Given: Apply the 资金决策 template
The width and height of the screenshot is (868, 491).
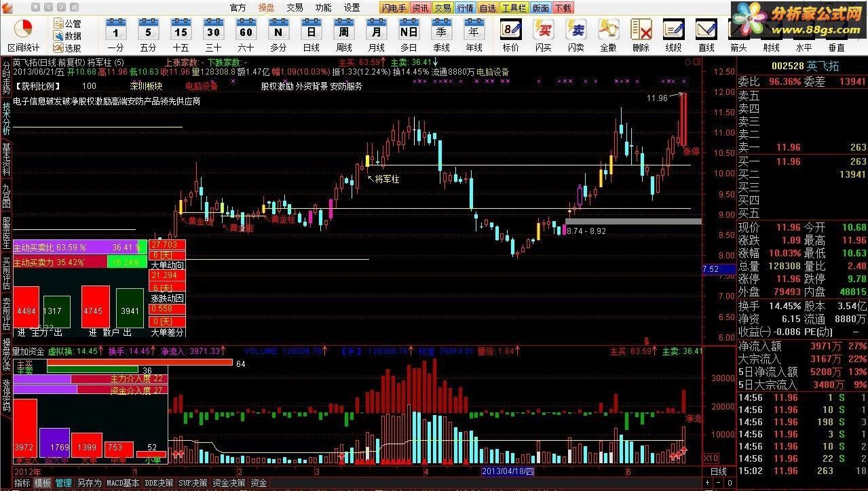Looking at the screenshot, I should [229, 484].
